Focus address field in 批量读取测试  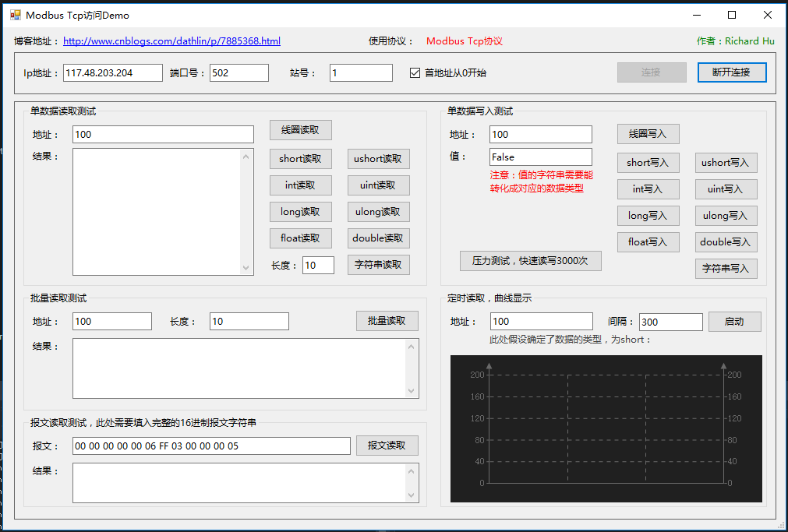click(112, 322)
